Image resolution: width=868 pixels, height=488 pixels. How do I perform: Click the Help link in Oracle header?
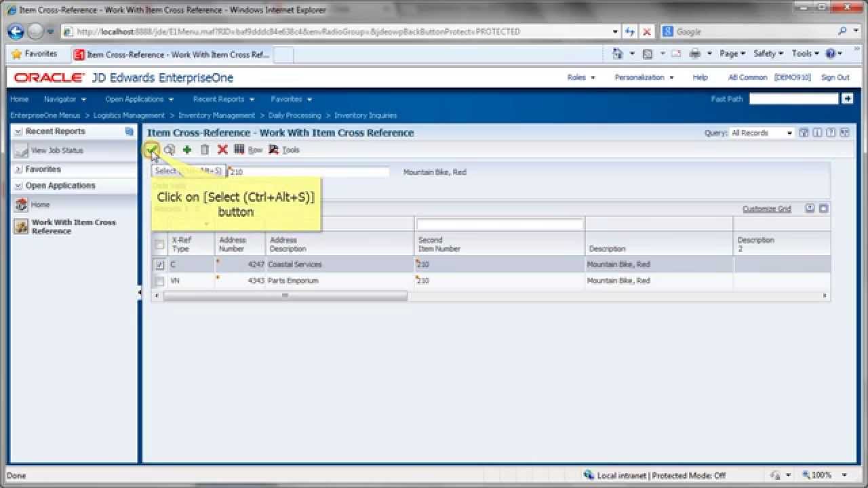700,77
